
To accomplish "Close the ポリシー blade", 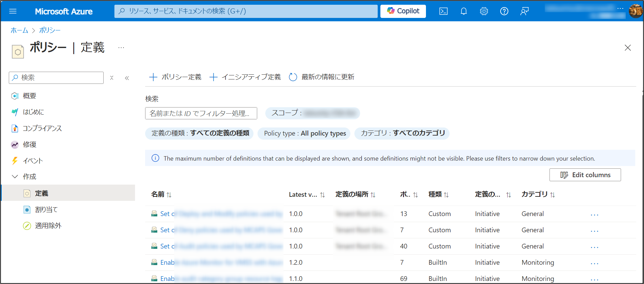I will point(628,48).
